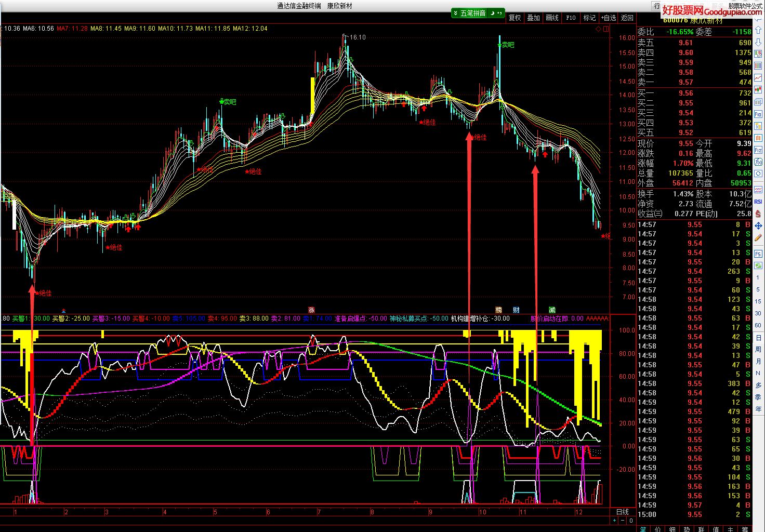Expand the input method bar chevron
Screen dimensions: 765x532
(455, 13)
